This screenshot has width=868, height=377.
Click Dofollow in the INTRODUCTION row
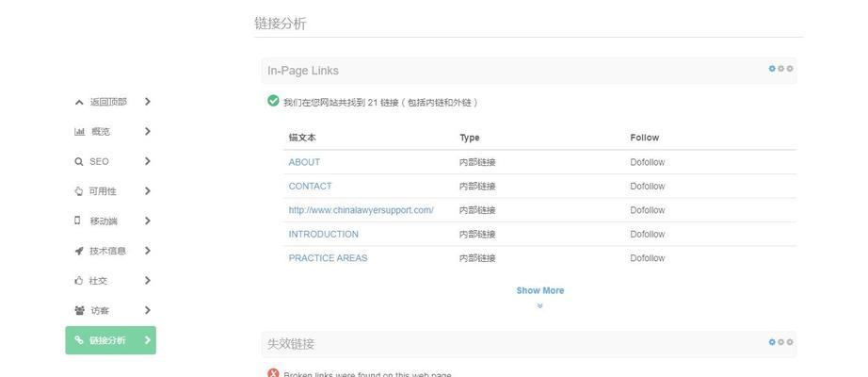(x=647, y=234)
